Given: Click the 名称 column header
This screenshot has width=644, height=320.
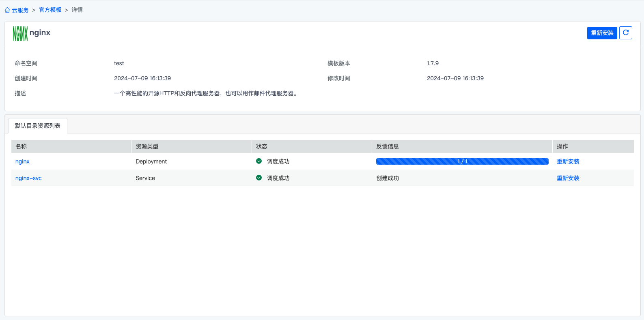Looking at the screenshot, I should 71,146.
